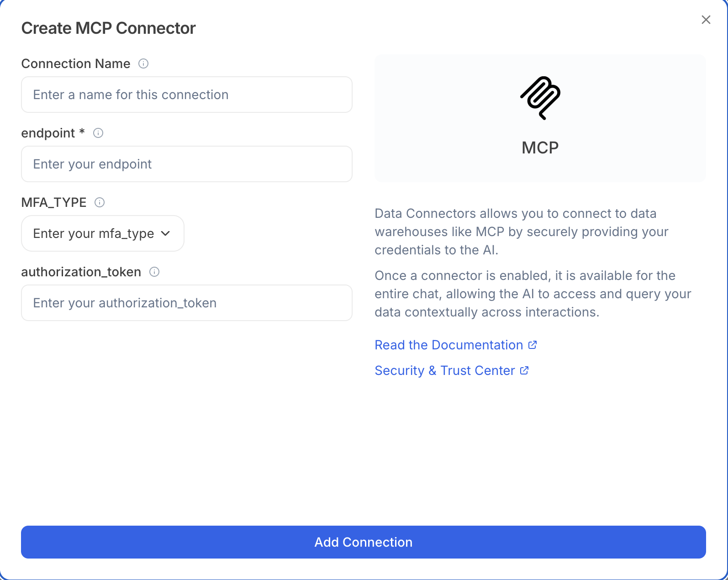The width and height of the screenshot is (728, 580).
Task: Click the Add Connection button
Action: 363,542
